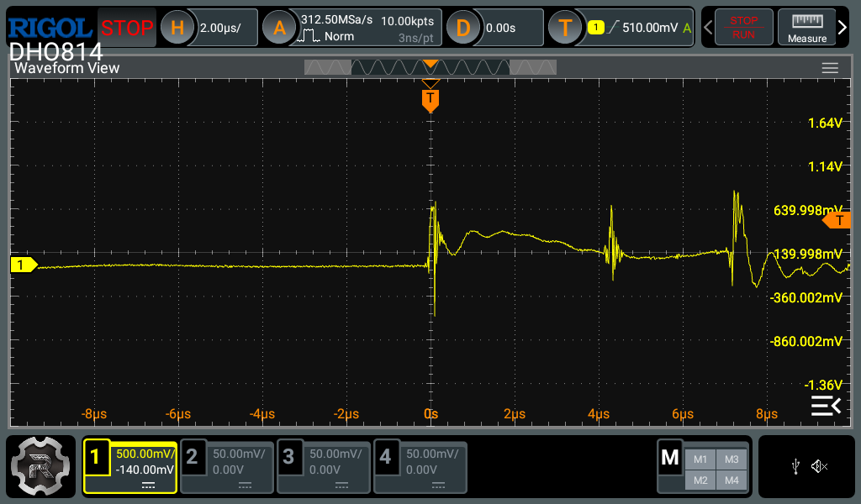
Task: Select math channel M1
Action: point(700,459)
